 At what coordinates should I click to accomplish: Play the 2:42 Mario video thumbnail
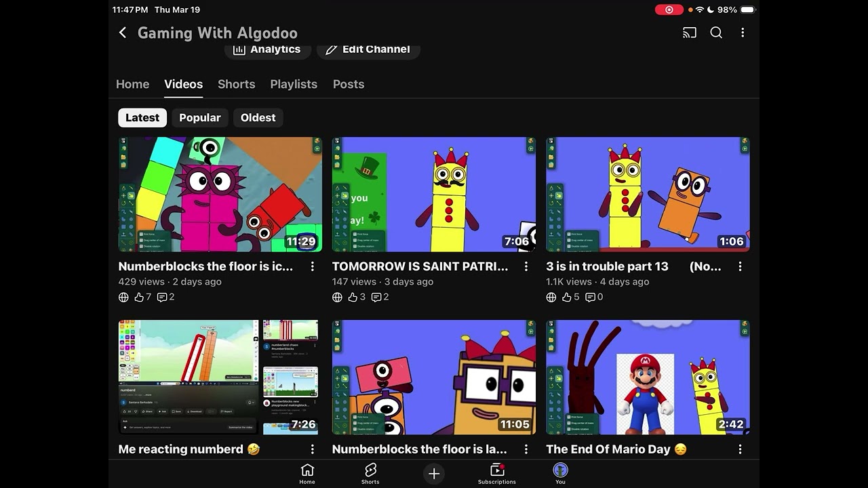pyautogui.click(x=648, y=378)
